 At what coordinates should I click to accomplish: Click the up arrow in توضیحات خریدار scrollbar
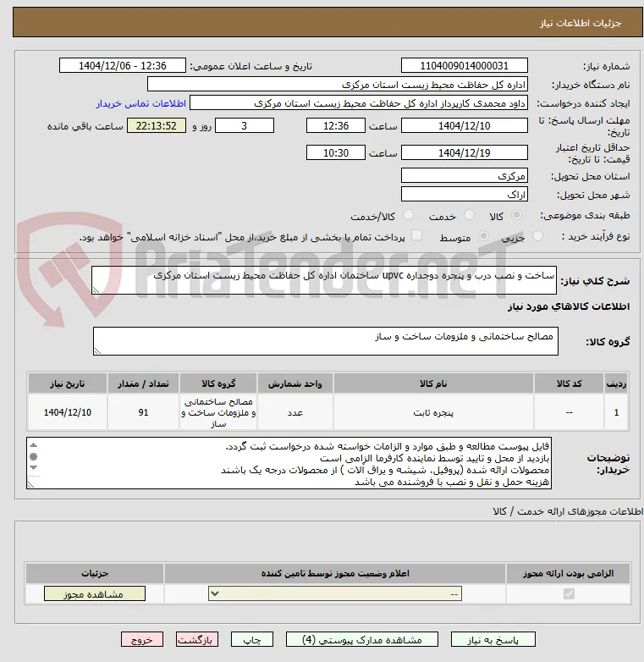tap(34, 445)
